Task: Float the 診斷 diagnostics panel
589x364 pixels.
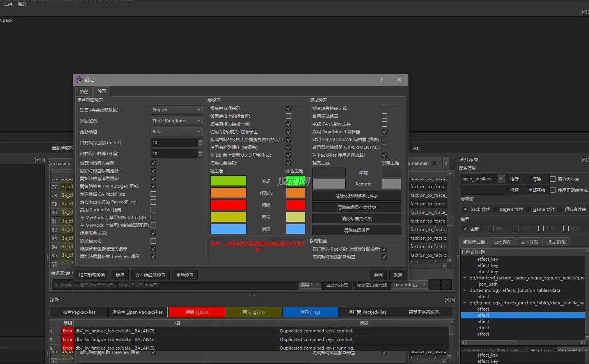Action: tap(447, 300)
